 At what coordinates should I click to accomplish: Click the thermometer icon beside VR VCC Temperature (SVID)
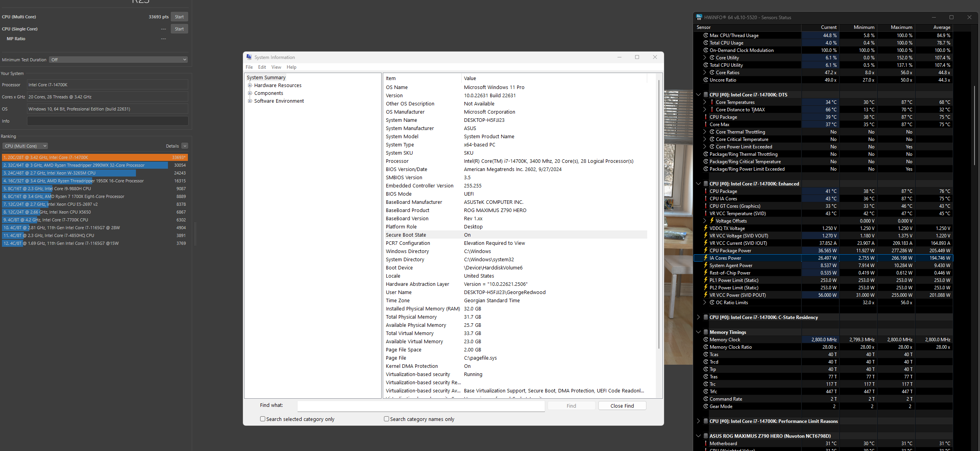[x=706, y=213]
